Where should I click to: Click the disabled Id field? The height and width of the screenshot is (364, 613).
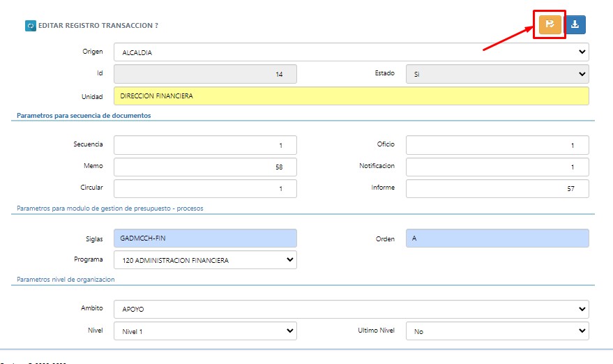pos(204,74)
